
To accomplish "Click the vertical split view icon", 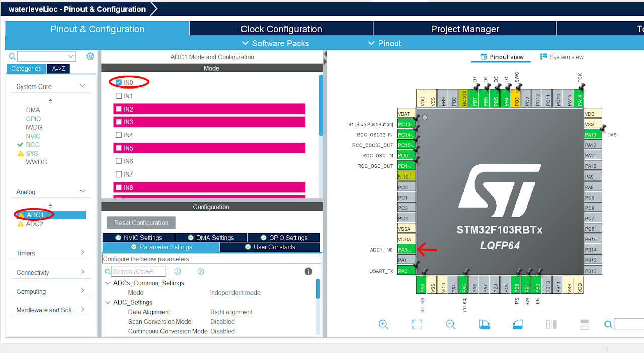I will 551,324.
